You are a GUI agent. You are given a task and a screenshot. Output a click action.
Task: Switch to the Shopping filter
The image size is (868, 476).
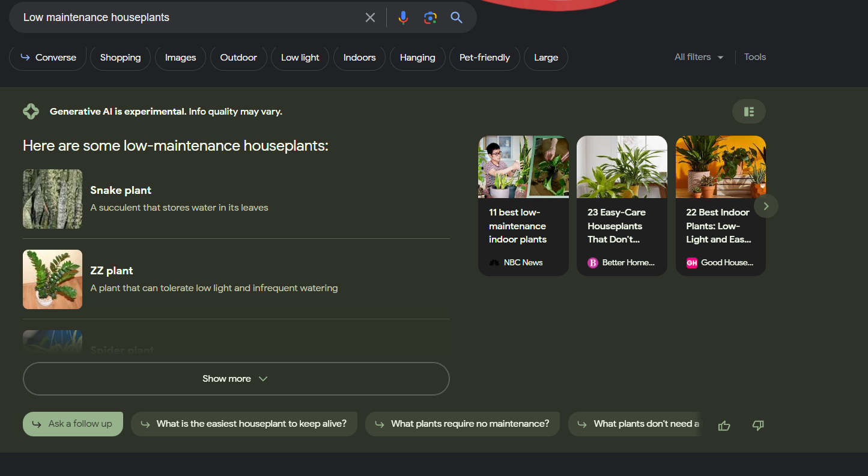120,58
